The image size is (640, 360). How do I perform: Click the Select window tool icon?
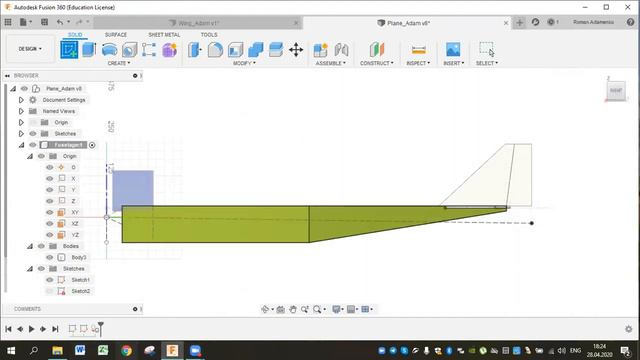(487, 49)
